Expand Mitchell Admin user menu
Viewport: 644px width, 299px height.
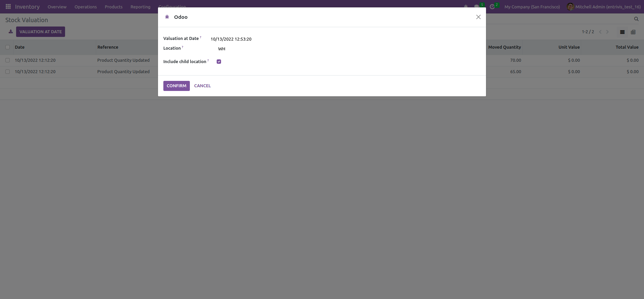(x=604, y=7)
